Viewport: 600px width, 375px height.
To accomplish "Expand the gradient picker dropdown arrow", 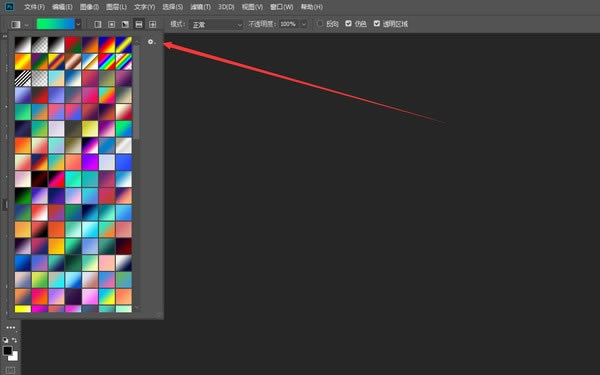I will click(x=78, y=24).
